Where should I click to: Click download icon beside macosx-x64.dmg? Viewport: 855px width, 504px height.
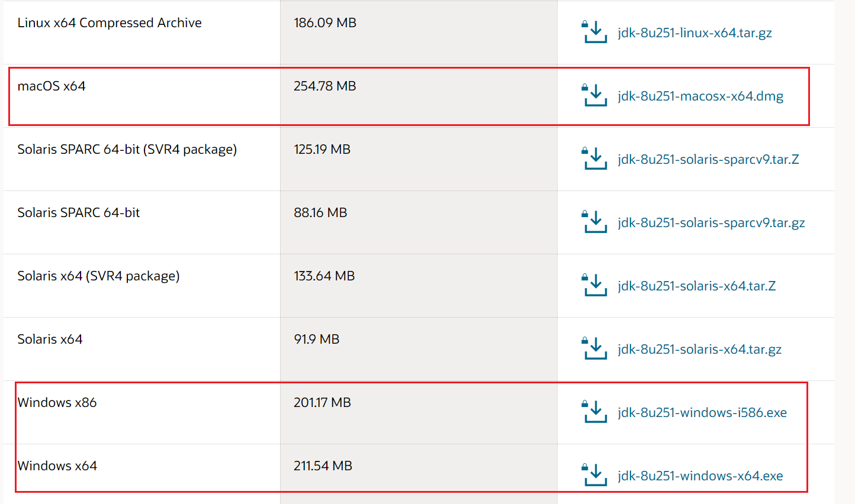(x=595, y=96)
